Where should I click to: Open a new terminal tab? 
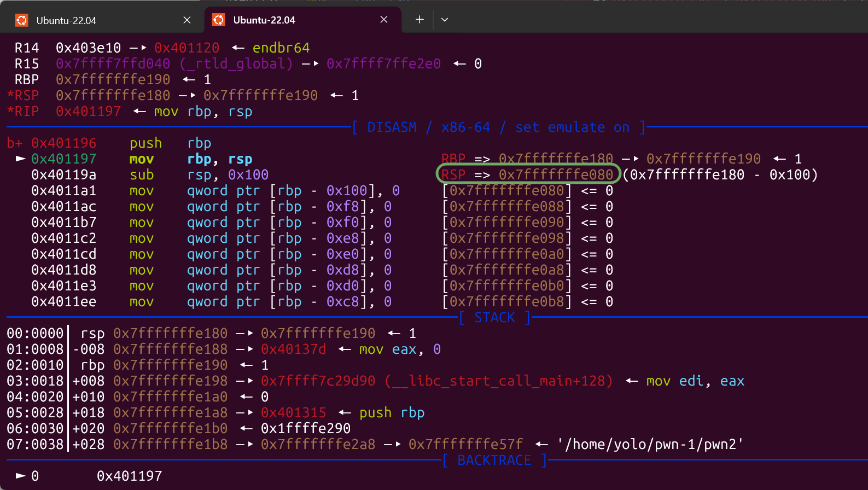click(x=420, y=20)
